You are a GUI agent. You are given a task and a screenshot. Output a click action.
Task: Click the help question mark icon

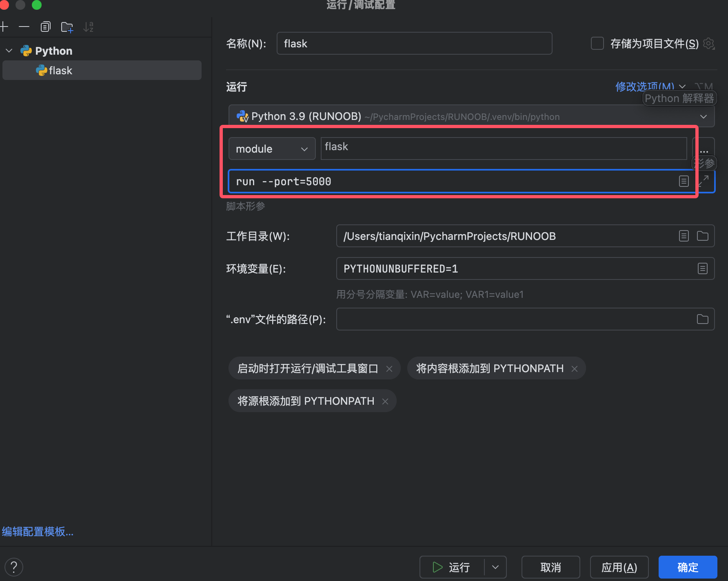coord(14,567)
